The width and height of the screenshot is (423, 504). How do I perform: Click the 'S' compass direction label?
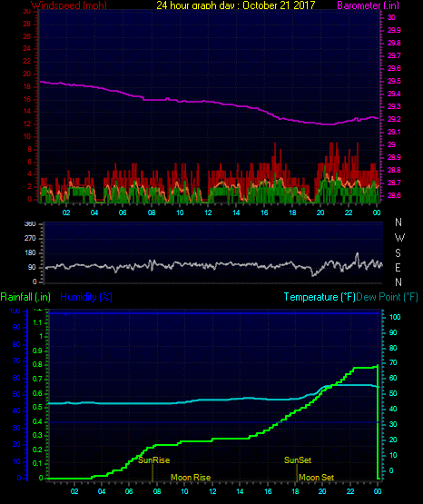pos(398,253)
